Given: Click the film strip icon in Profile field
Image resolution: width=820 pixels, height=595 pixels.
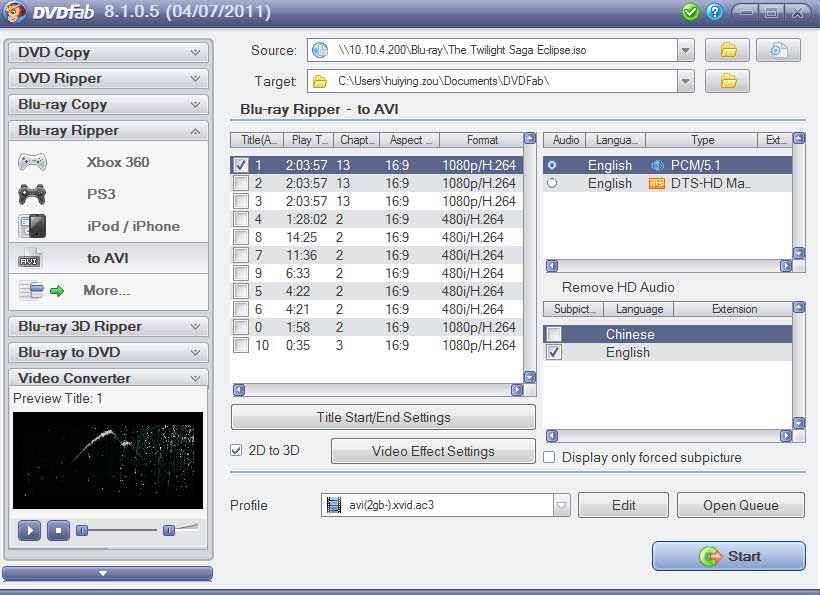Looking at the screenshot, I should coord(334,505).
